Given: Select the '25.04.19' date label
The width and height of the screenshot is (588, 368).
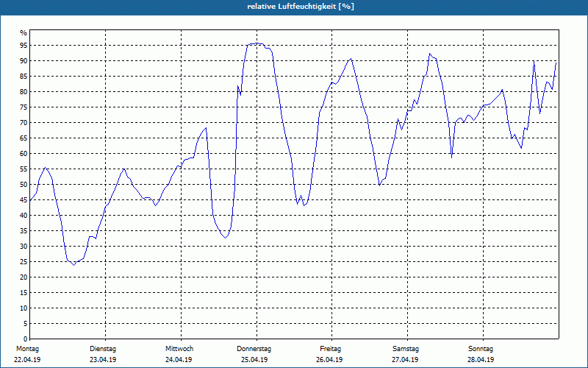Looking at the screenshot, I should [x=254, y=360].
